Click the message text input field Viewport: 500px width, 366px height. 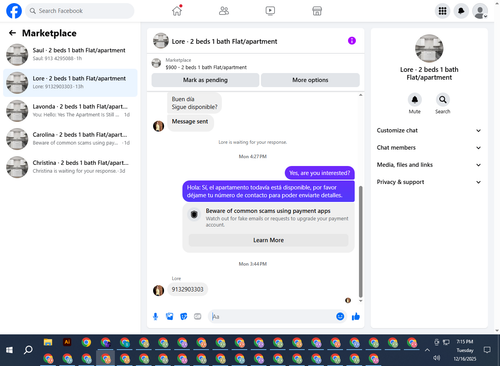272,316
